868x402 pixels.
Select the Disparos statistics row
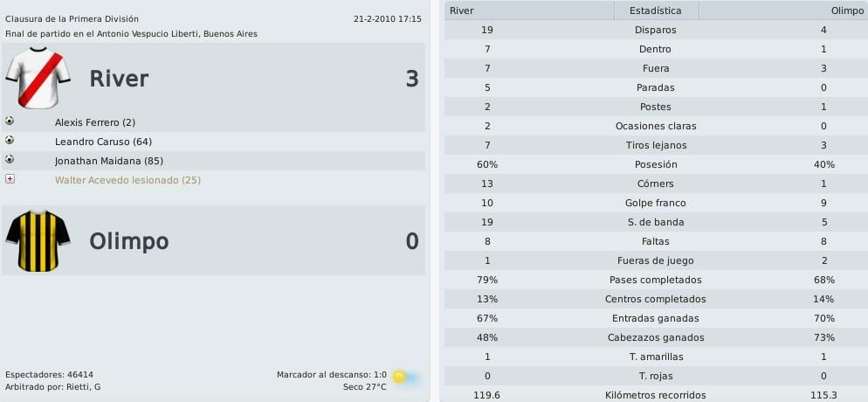(x=656, y=30)
